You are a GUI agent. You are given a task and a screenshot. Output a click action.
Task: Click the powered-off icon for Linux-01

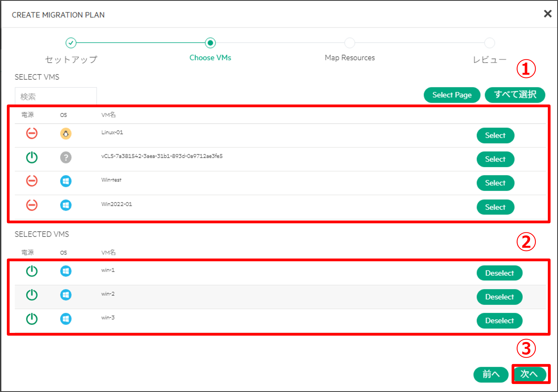coord(32,133)
